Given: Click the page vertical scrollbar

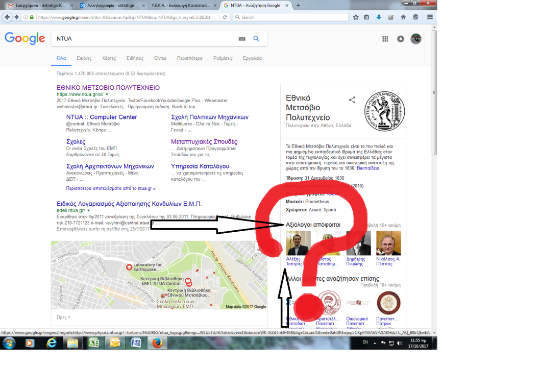Looking at the screenshot, I should point(434,93).
